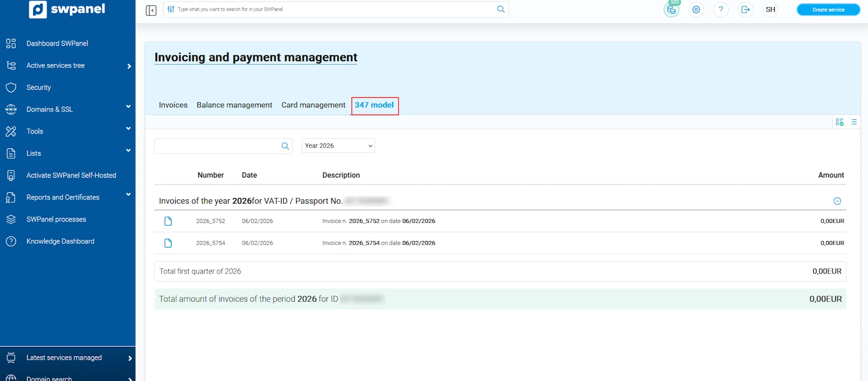This screenshot has height=381, width=868.
Task: Click the help question mark icon
Action: click(720, 10)
